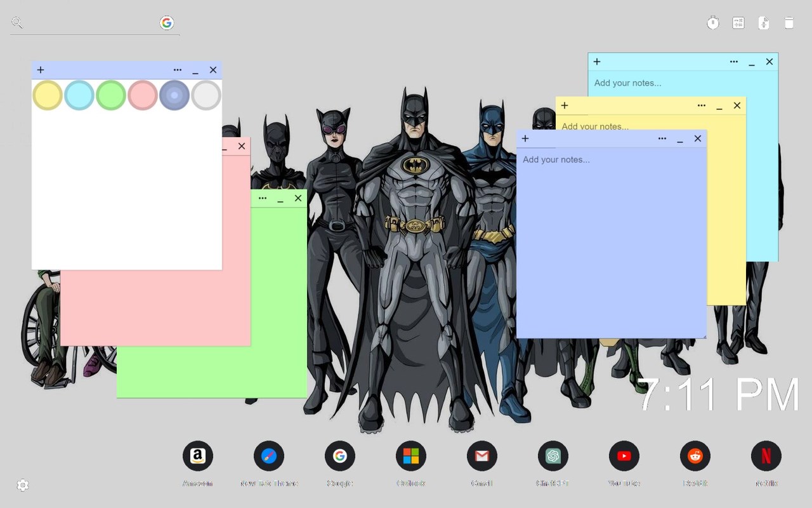Pick the cyan color swatch
812x508 pixels.
tap(79, 95)
